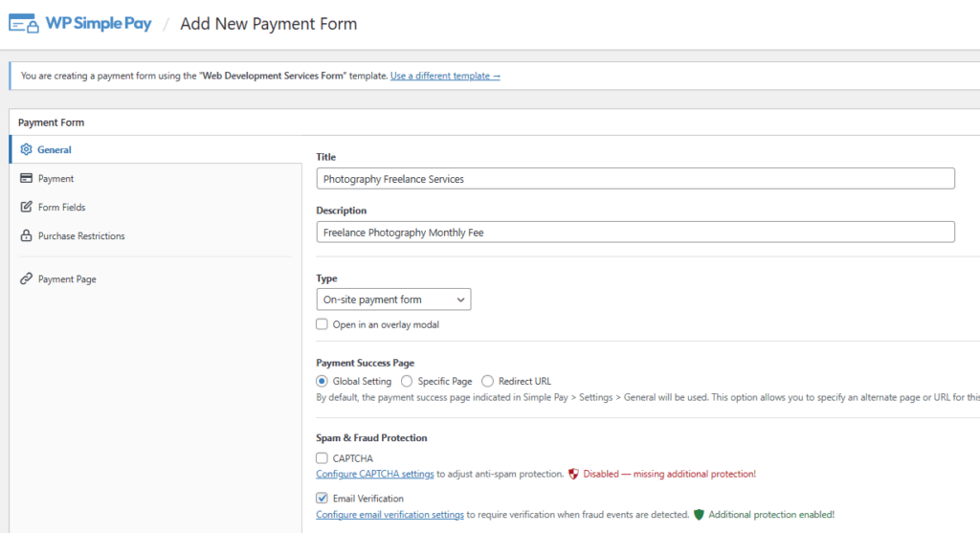Open the Purchase Restrictions tab
980x533 pixels.
81,235
